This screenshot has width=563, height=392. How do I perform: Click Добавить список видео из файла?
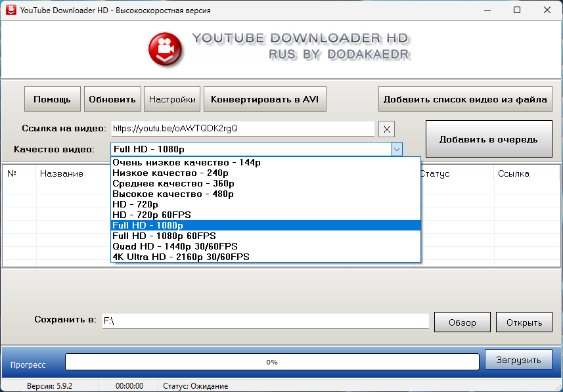465,99
